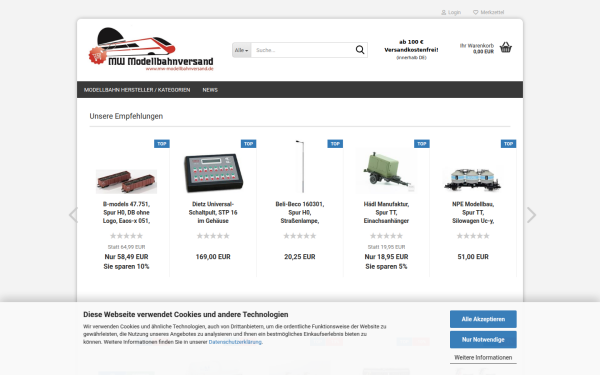
Task: Open the Alle search category dropdown
Action: (241, 50)
